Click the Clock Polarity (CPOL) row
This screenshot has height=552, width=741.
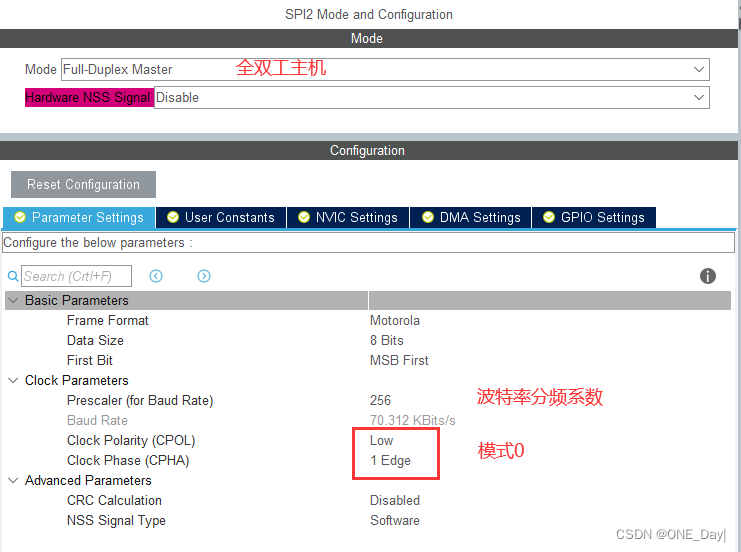point(368,440)
